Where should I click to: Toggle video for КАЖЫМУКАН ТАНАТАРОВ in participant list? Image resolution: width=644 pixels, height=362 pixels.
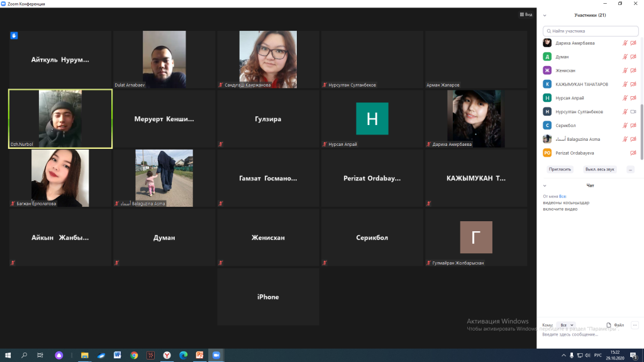click(x=633, y=84)
